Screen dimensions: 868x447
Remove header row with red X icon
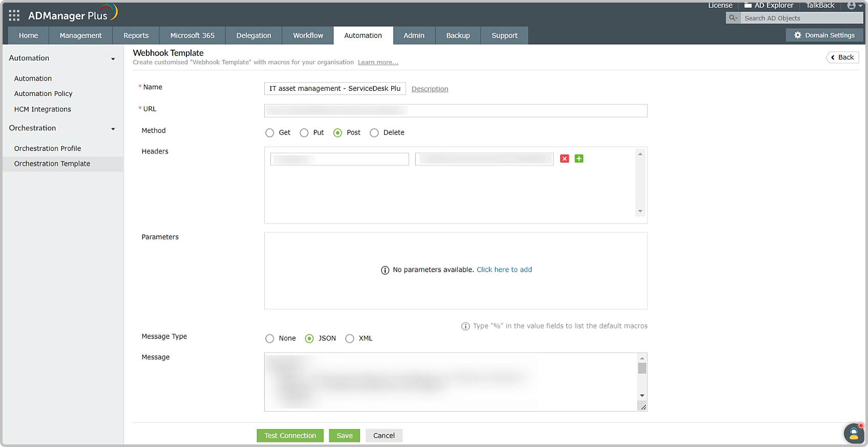564,159
